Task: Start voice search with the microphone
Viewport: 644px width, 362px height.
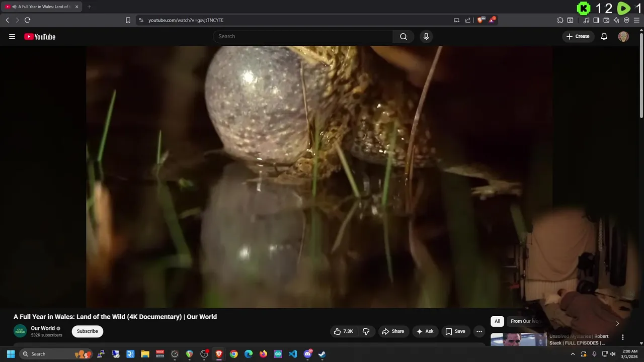Action: point(426,36)
